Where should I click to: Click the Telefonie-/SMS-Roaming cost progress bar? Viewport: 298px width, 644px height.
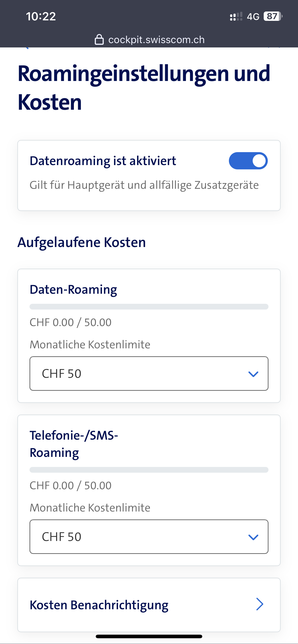(149, 470)
